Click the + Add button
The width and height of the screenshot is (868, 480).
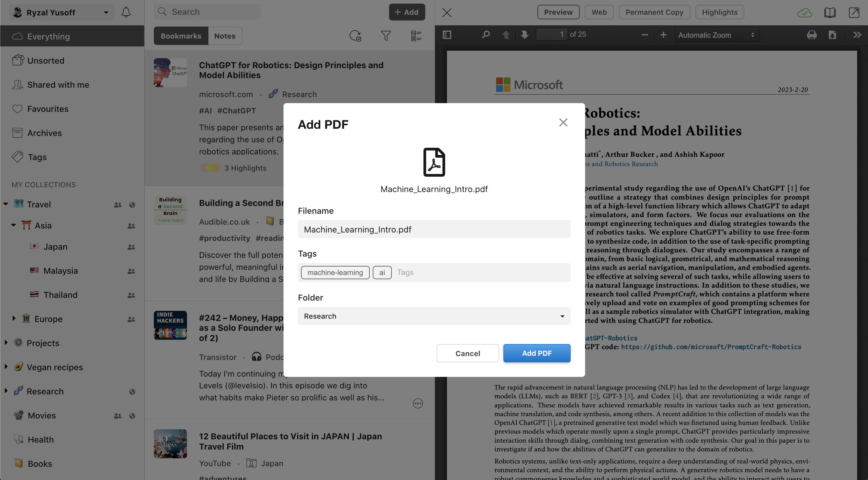coord(407,12)
